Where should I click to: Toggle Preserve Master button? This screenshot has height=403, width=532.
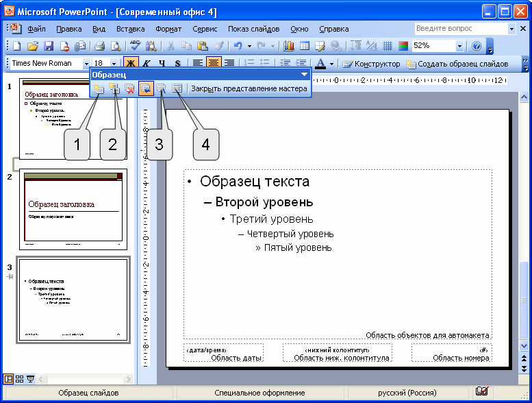pyautogui.click(x=146, y=88)
